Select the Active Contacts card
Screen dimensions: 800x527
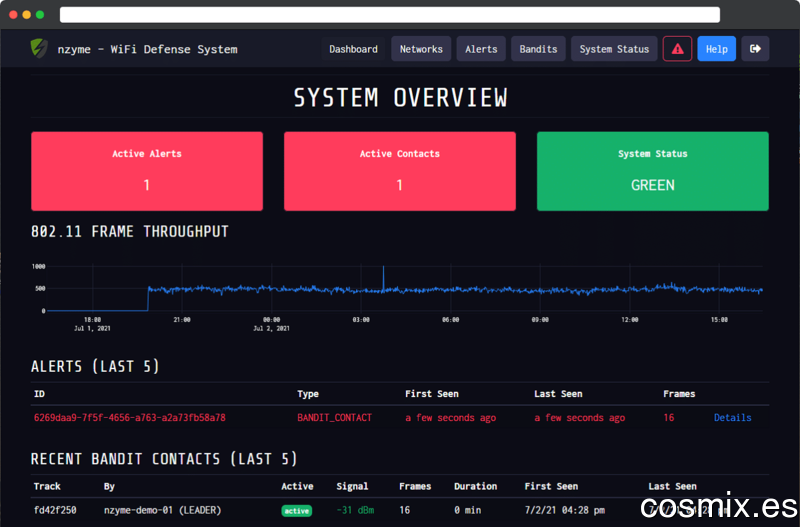399,171
